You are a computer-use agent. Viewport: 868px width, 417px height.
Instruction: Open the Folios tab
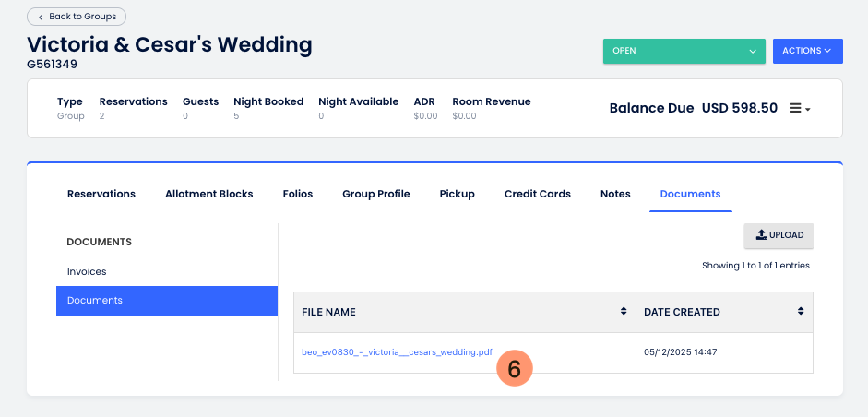coord(298,194)
